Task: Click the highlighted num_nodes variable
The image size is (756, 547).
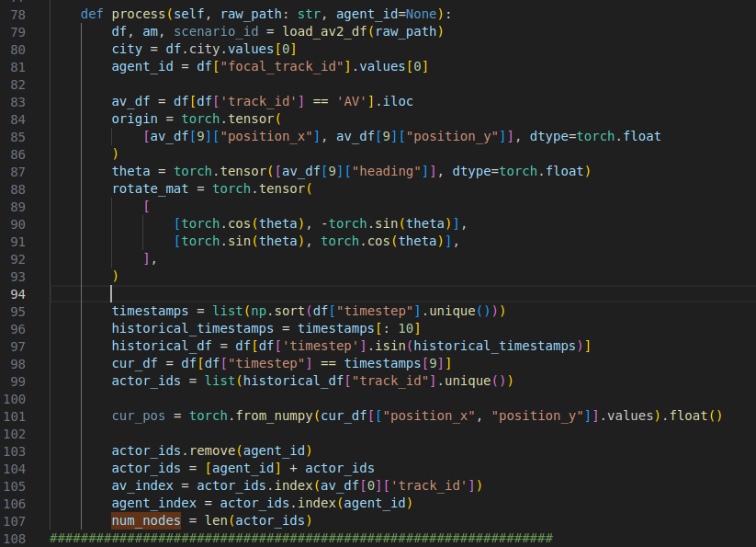Action: (x=146, y=520)
